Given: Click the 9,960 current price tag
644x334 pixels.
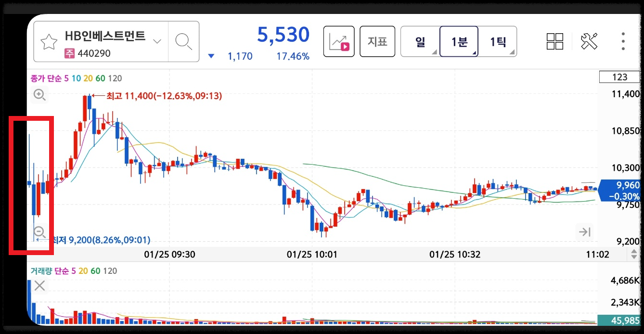Looking at the screenshot, I should 619,191.
